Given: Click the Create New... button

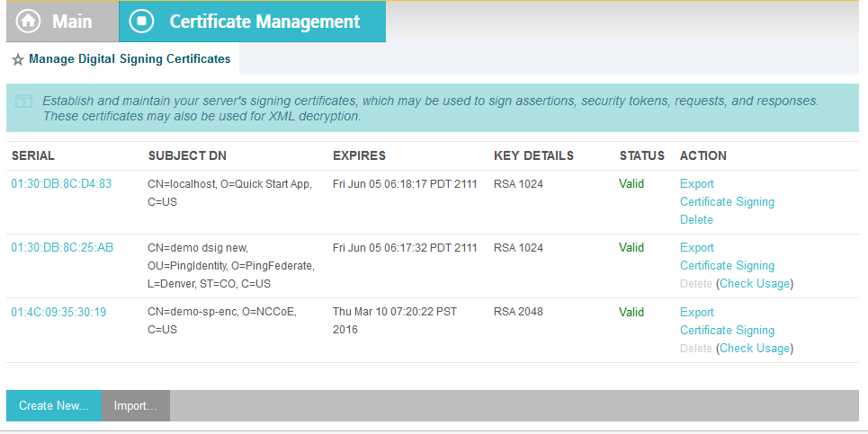Looking at the screenshot, I should (54, 406).
